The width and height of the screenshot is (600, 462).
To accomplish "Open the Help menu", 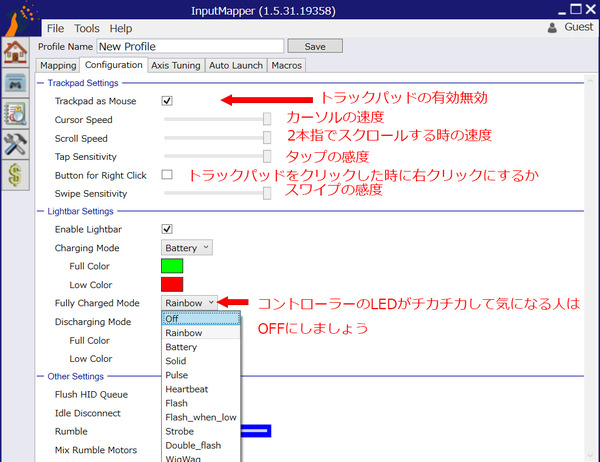I will [x=121, y=28].
